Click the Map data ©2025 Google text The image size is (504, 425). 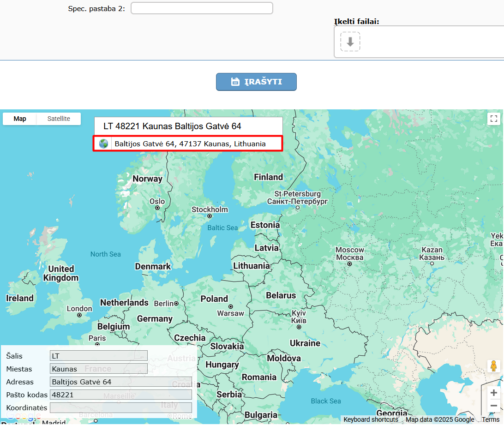[x=440, y=419]
